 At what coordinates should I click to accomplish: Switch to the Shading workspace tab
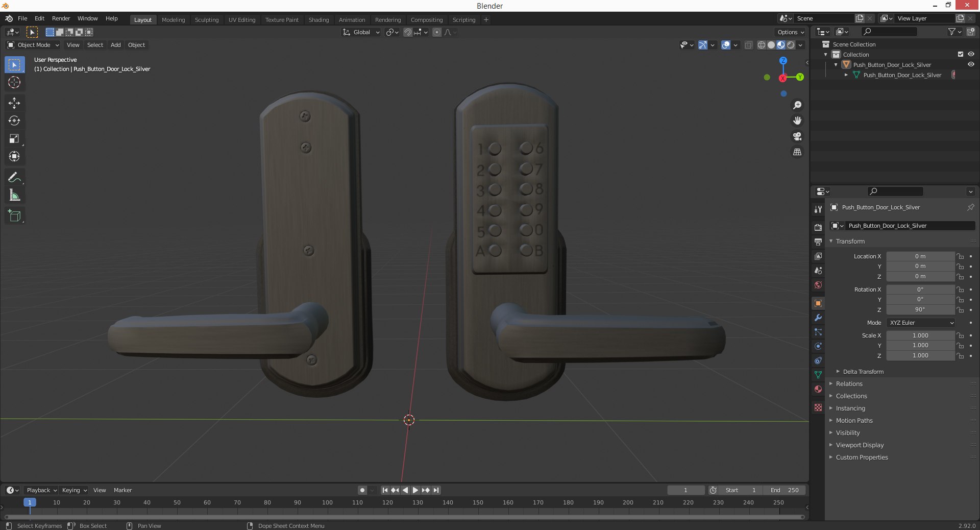click(x=318, y=20)
